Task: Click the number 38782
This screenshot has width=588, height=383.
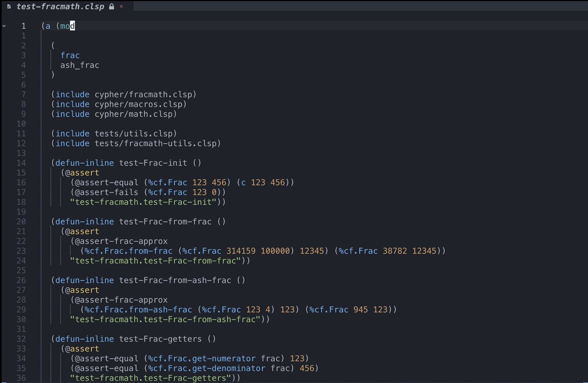Action: click(394, 251)
